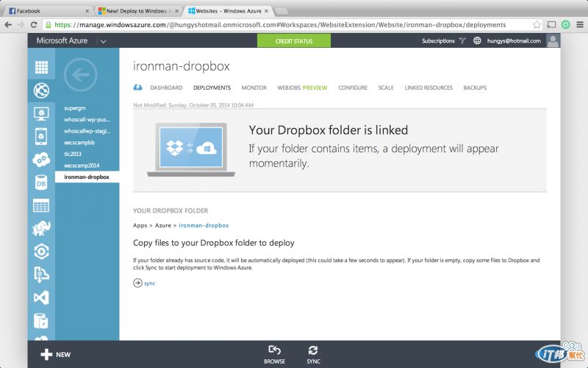The width and height of the screenshot is (588, 368).
Task: Switch to New! Deploy to Windows tab
Action: [138, 11]
